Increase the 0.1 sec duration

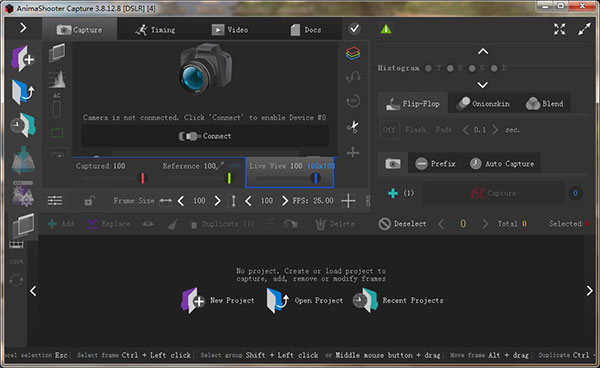pyautogui.click(x=495, y=130)
